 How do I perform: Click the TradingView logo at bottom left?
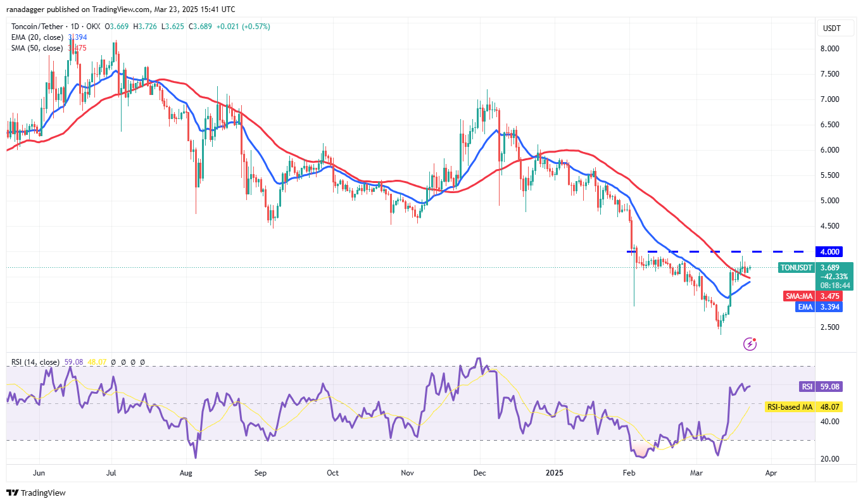(36, 493)
